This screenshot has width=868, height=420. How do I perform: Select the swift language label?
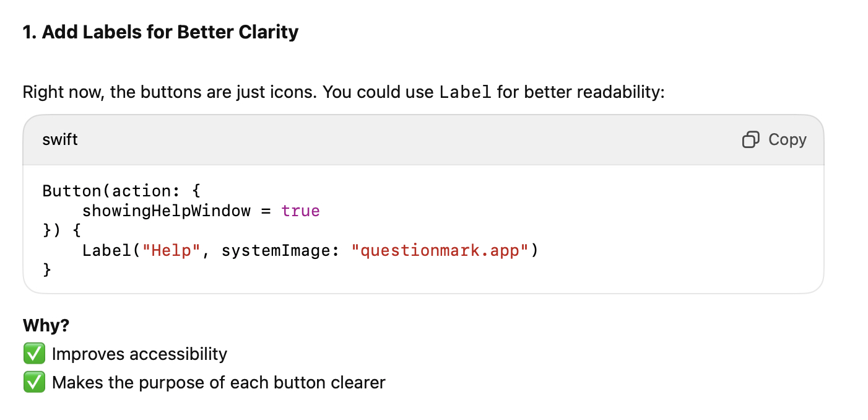(x=59, y=139)
